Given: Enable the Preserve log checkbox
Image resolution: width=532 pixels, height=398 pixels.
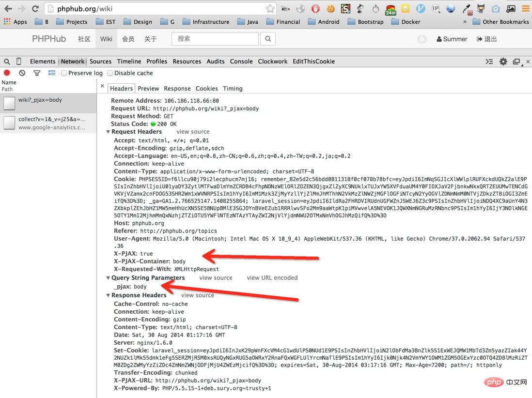Looking at the screenshot, I should [64, 73].
